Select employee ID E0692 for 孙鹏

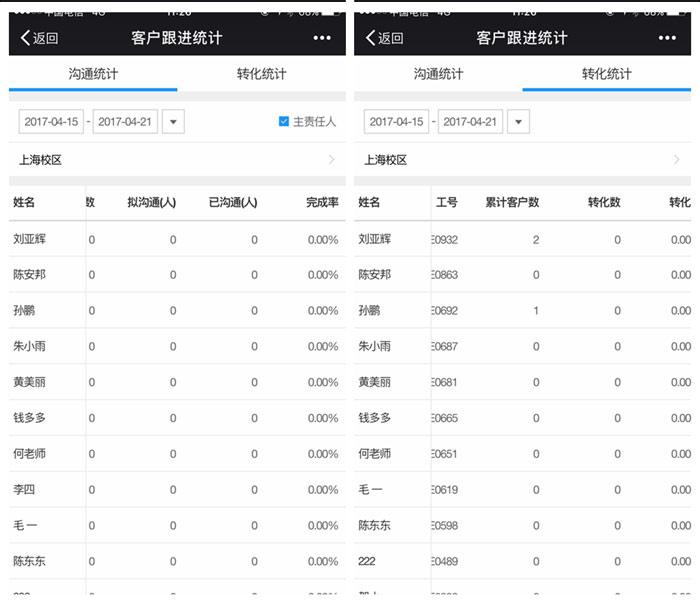pyautogui.click(x=445, y=311)
